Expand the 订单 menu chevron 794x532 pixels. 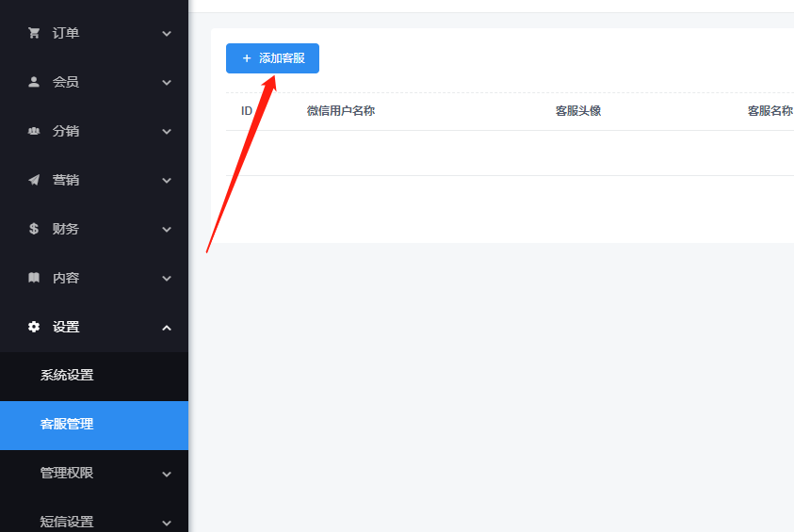pos(167,33)
